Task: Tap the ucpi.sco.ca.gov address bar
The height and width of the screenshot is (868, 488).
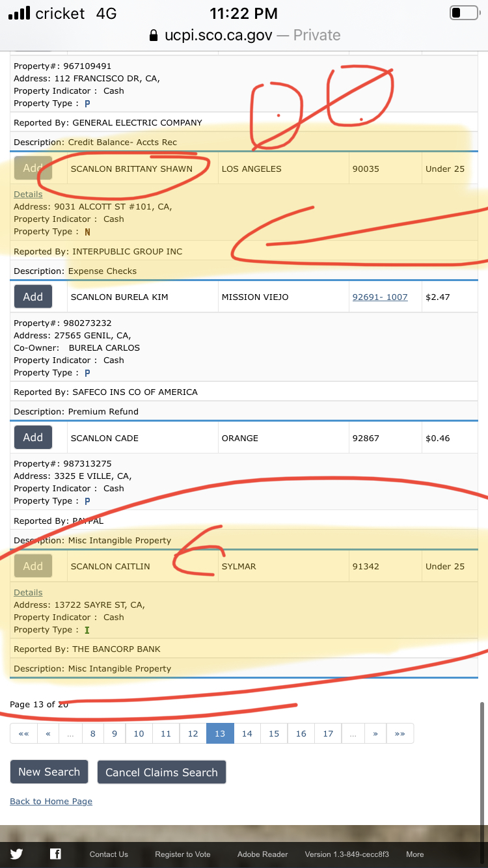Action: point(245,35)
